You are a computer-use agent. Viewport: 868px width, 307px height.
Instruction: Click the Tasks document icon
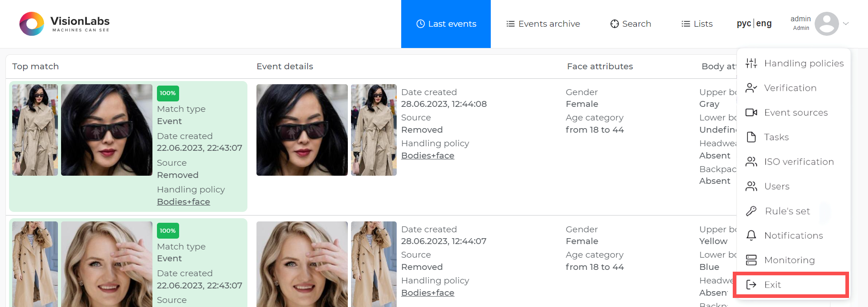(751, 137)
